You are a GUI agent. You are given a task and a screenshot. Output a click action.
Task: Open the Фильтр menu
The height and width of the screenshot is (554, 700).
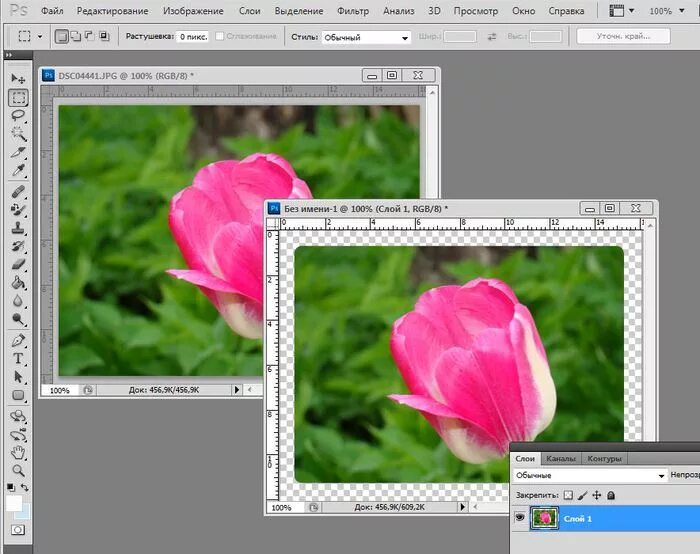pyautogui.click(x=353, y=11)
